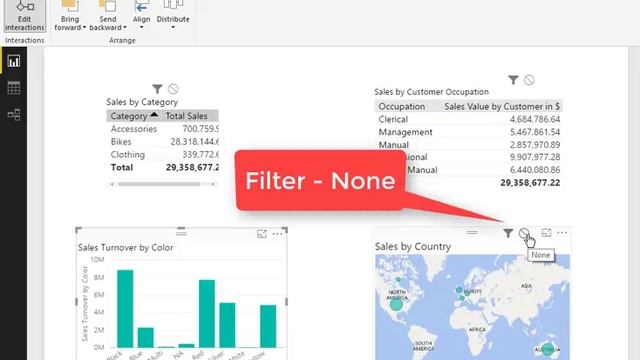The height and width of the screenshot is (360, 640).
Task: Sort by the Occupation column header
Action: (x=402, y=107)
